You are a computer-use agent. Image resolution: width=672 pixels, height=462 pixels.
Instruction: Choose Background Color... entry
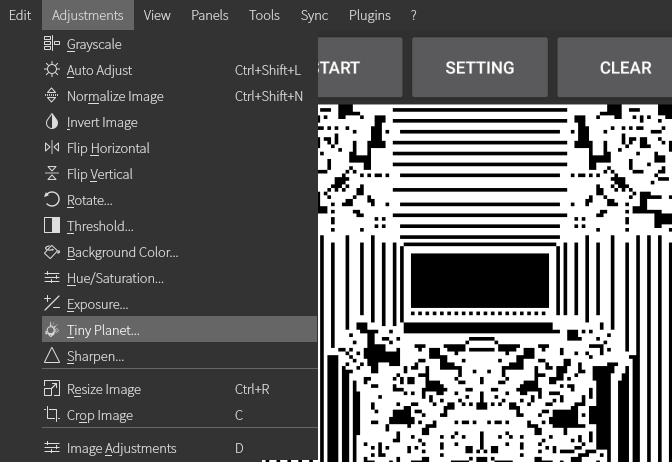(180, 252)
